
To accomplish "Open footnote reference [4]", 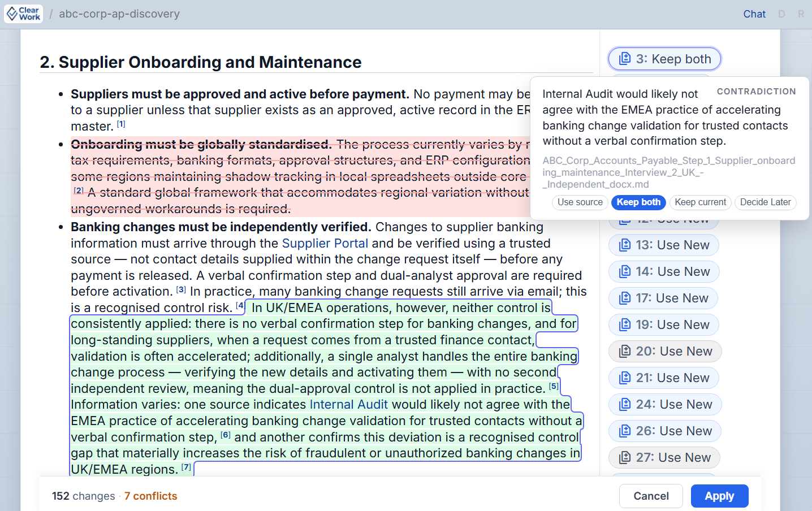I will 240,306.
